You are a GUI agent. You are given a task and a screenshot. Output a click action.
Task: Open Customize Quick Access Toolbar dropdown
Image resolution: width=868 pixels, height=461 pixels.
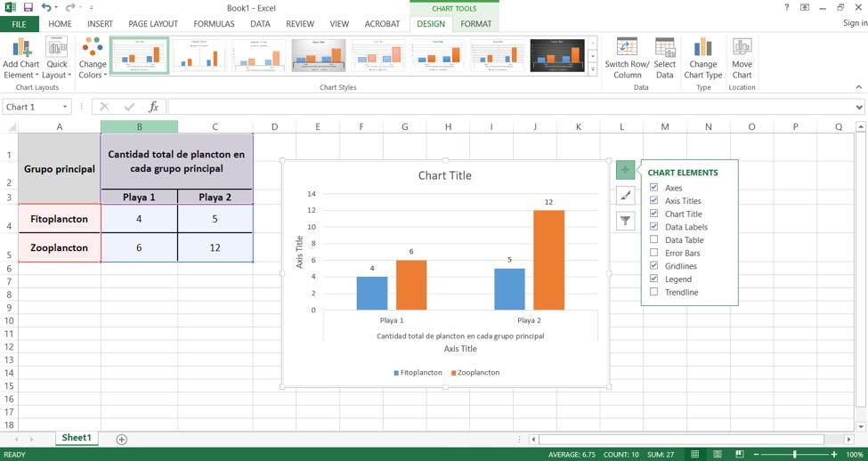coord(92,8)
